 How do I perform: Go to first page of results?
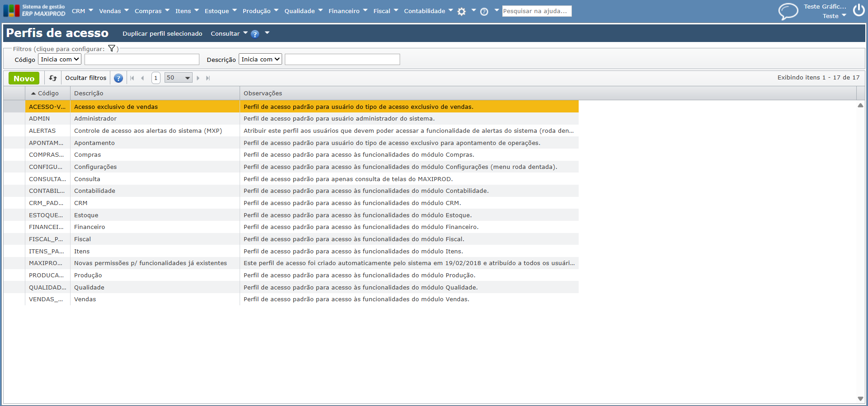[132, 78]
